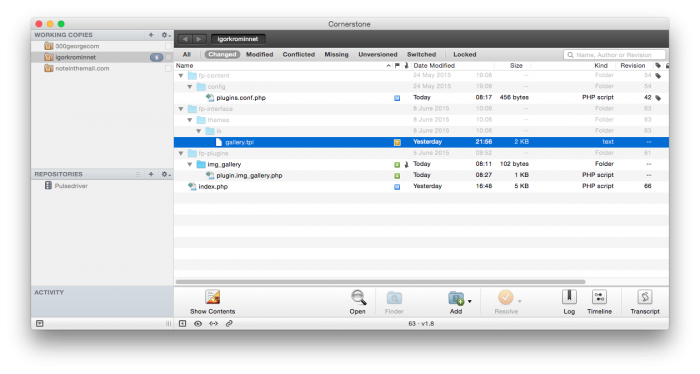
Task: Collapse the ik folder
Action: point(199,131)
